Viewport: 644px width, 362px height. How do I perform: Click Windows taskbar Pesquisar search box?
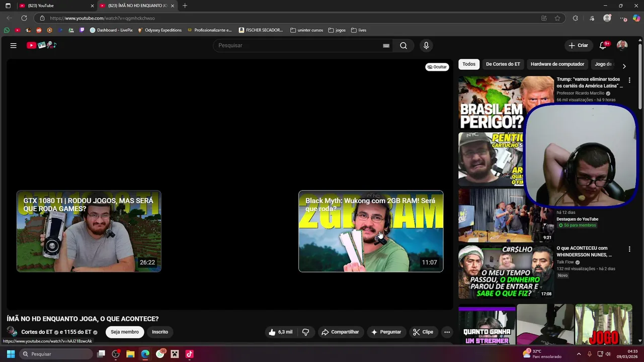(x=56, y=354)
